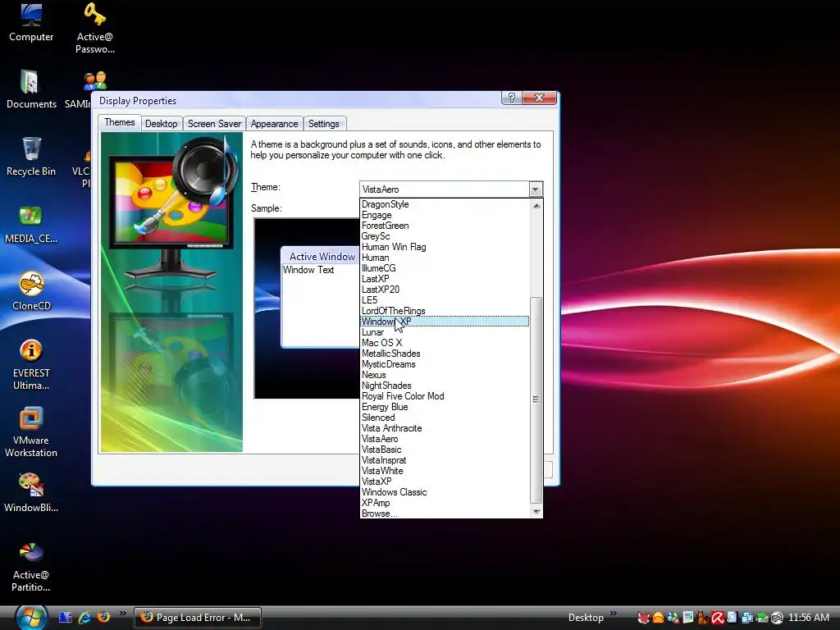Open Active@ Password desktop shortcut
This screenshot has height=630, width=840.
95,28
